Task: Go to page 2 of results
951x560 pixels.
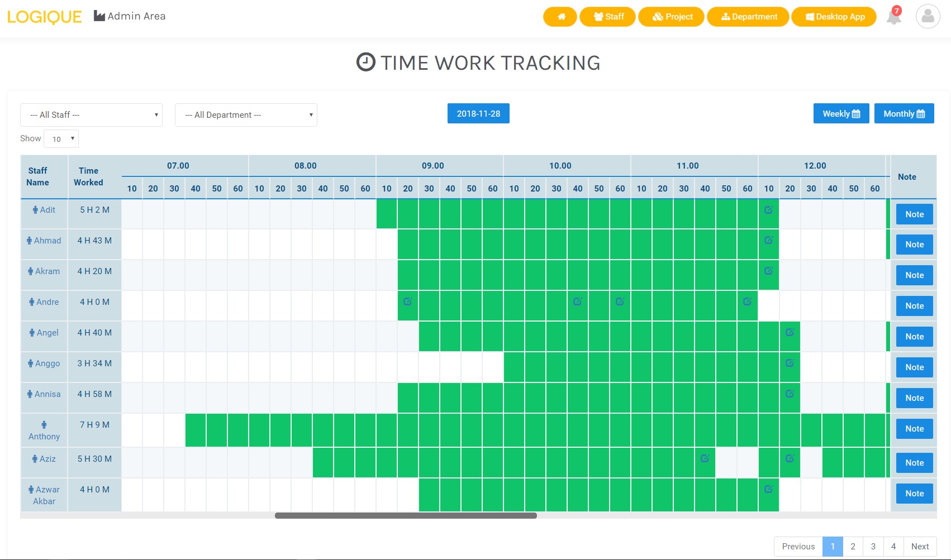Action: [853, 547]
